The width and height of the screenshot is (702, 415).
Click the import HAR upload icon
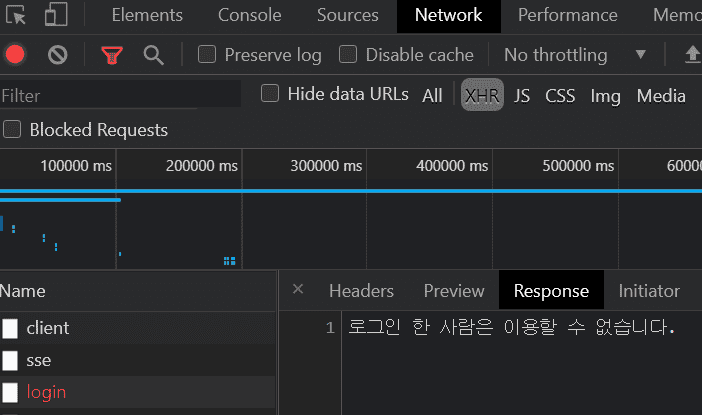[692, 55]
